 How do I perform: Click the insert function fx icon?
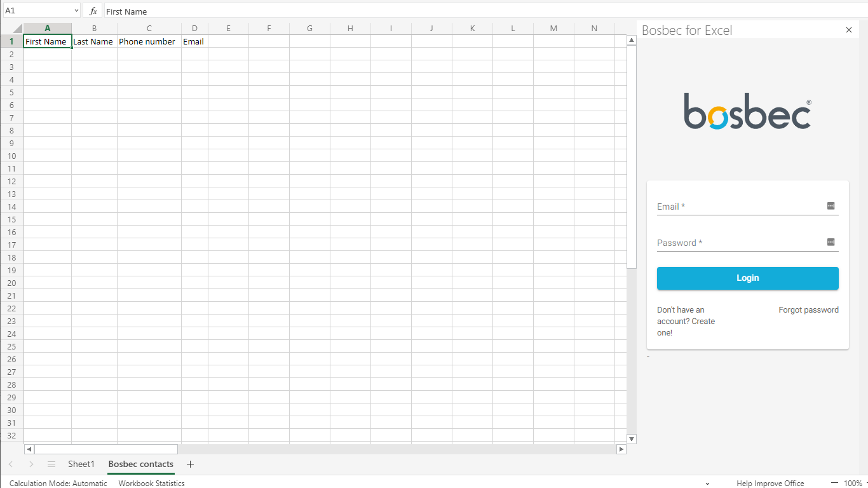pyautogui.click(x=93, y=11)
